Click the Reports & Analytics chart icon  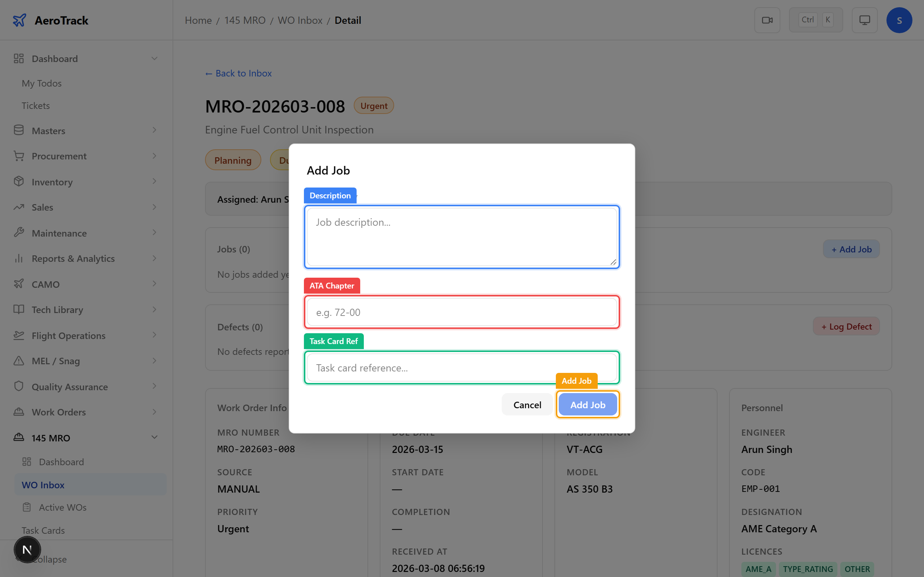[x=18, y=258]
